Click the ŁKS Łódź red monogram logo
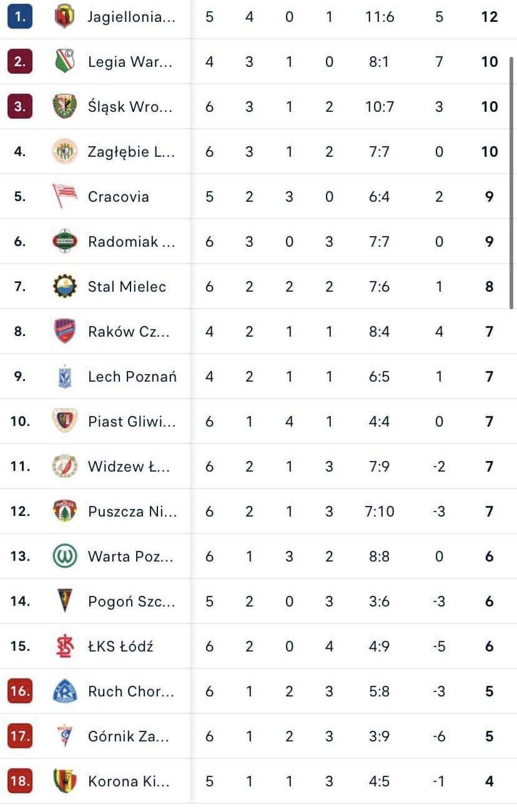517x812 pixels. pyautogui.click(x=64, y=646)
